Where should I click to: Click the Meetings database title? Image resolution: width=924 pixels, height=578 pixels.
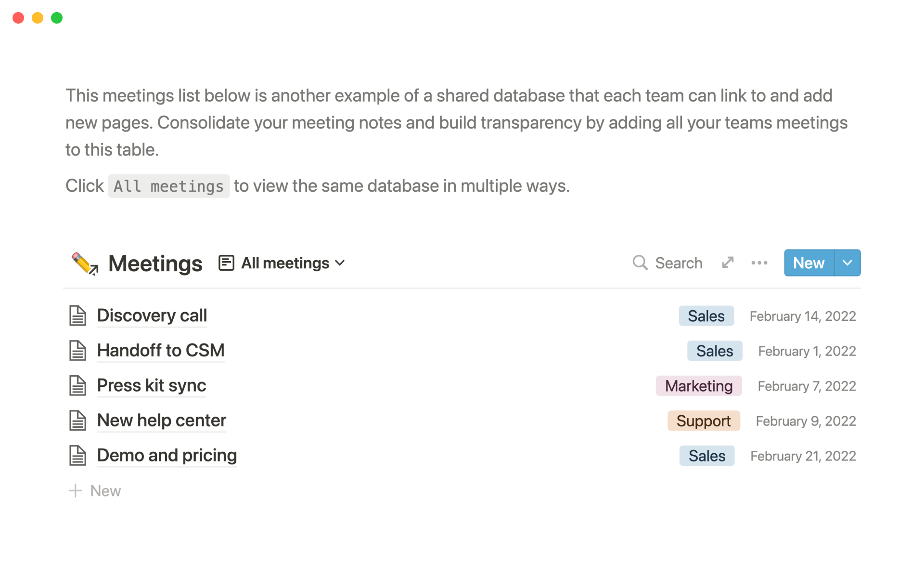pyautogui.click(x=155, y=263)
